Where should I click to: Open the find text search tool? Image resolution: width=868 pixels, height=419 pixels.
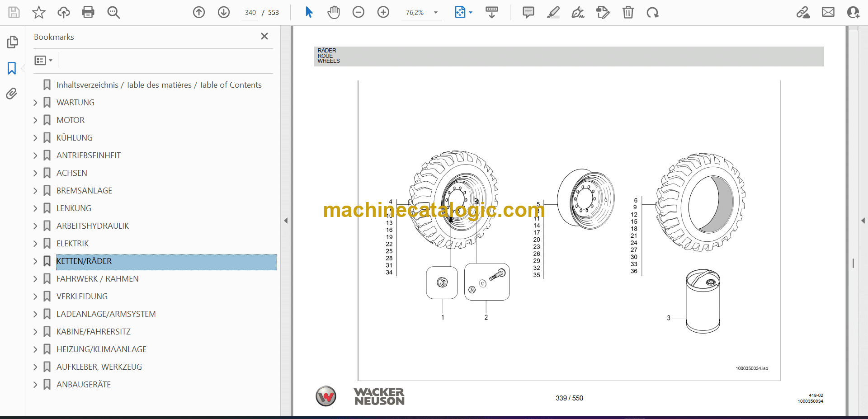(113, 12)
